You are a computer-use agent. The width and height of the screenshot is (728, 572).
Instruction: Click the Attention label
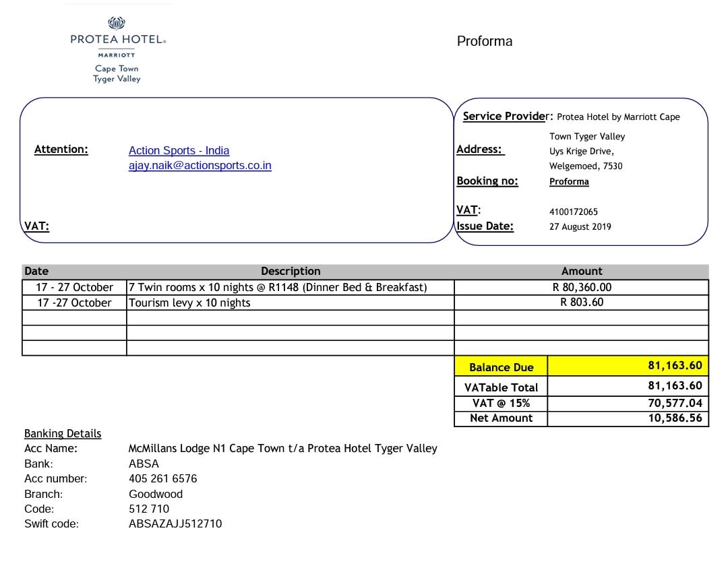[61, 150]
